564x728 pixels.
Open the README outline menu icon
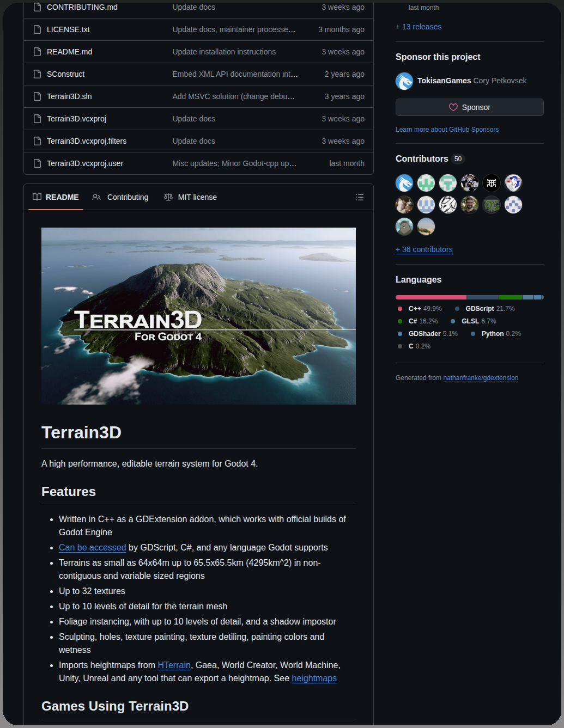pos(360,197)
